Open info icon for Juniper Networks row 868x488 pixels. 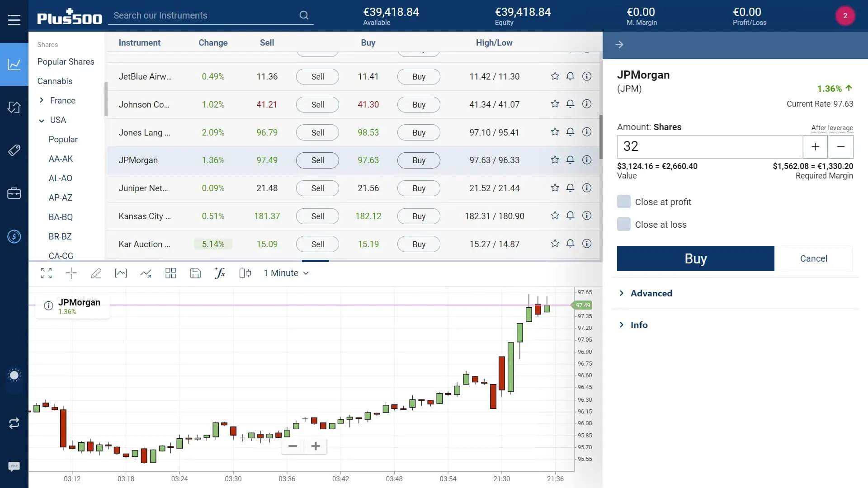587,188
